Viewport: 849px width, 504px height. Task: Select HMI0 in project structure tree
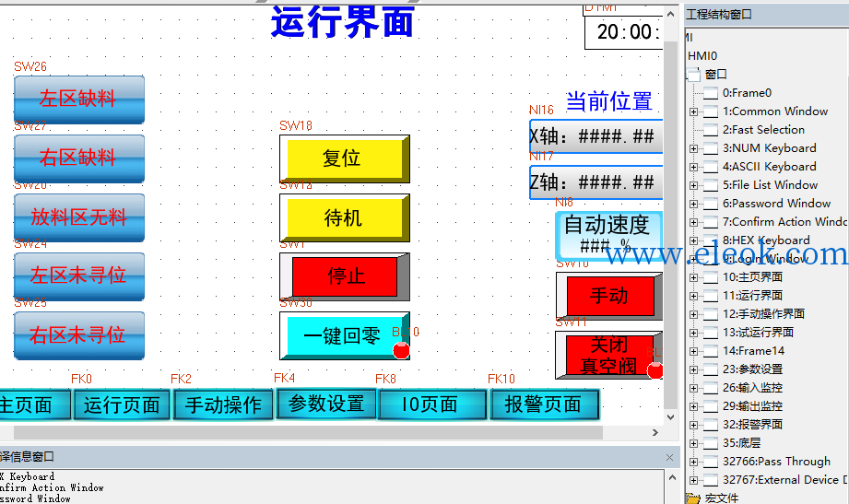[x=702, y=56]
